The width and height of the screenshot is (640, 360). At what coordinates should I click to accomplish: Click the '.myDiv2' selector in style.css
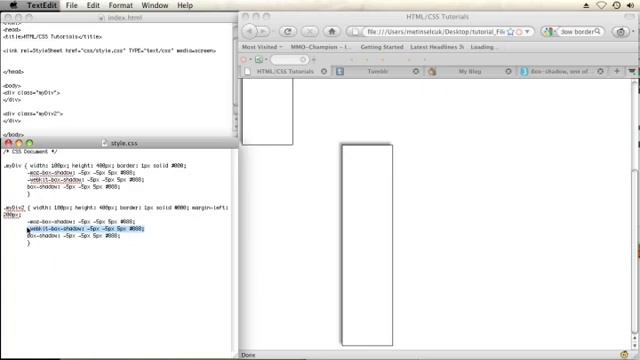coord(14,208)
